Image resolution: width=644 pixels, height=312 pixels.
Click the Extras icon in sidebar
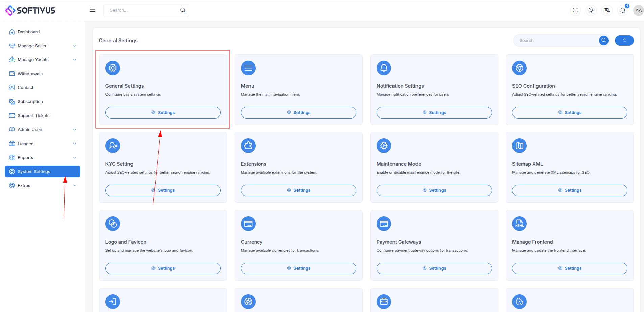12,185
